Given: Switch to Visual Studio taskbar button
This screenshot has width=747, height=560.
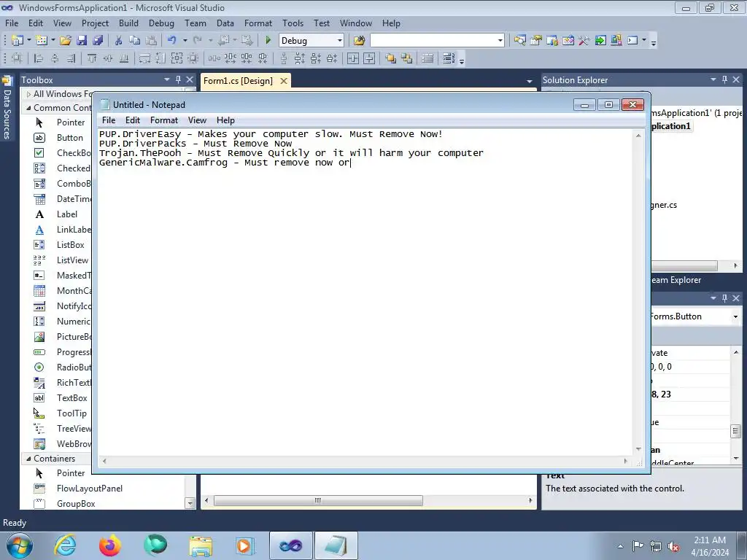Looking at the screenshot, I should click(290, 545).
